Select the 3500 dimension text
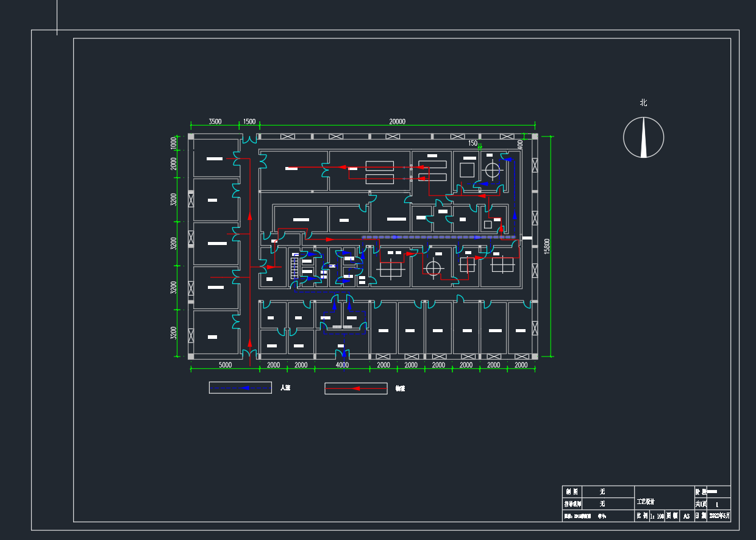756x540 pixels. click(x=215, y=122)
